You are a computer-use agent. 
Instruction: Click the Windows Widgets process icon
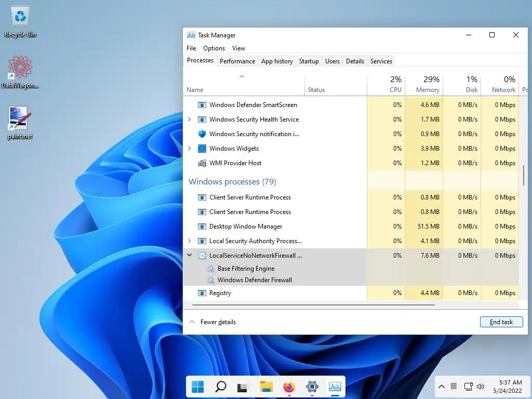[x=202, y=149]
